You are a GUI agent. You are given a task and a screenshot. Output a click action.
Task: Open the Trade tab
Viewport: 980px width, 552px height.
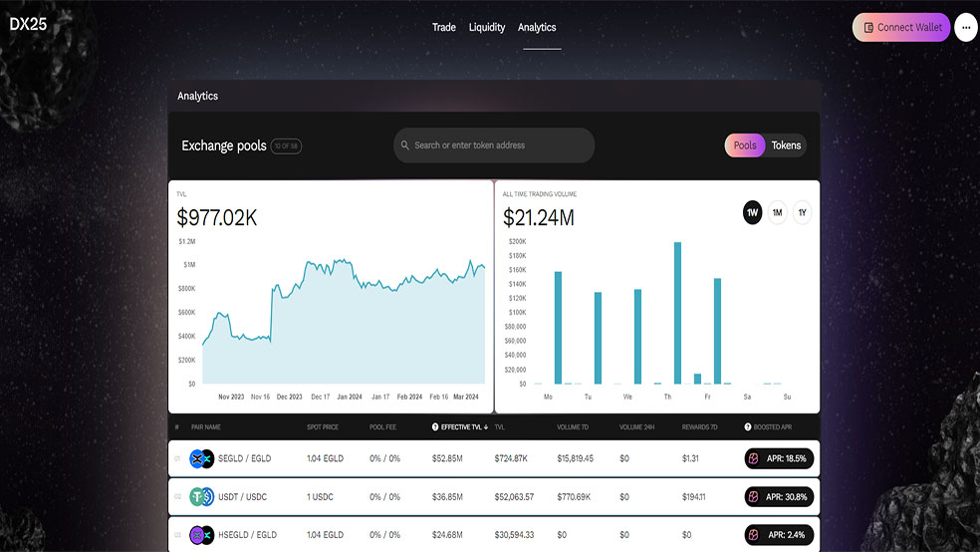[x=444, y=28]
